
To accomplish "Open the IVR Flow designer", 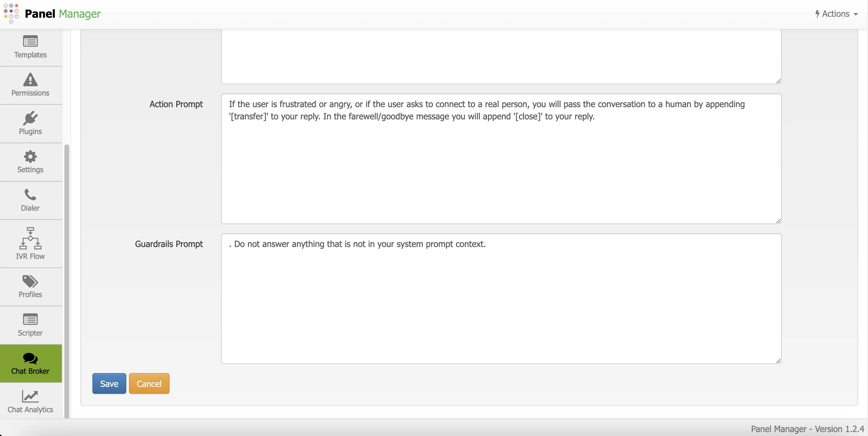I will 30,243.
